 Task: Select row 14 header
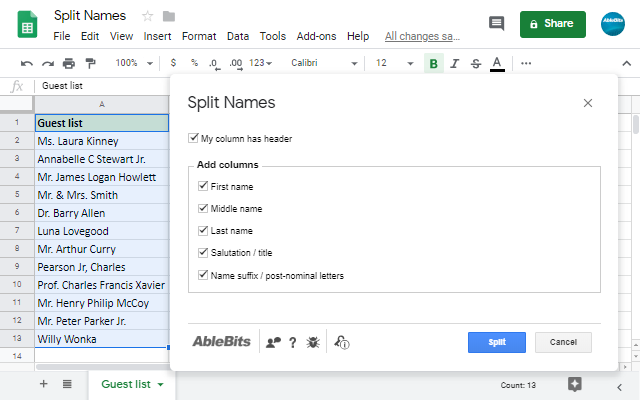(x=17, y=356)
